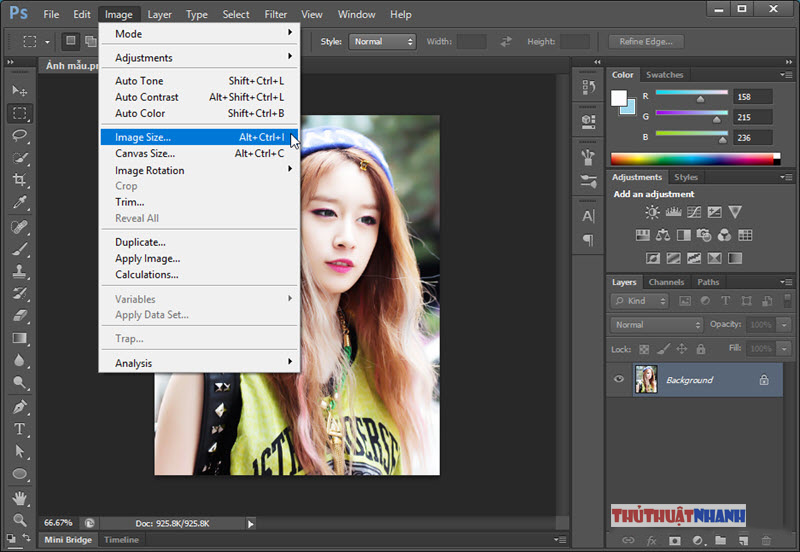Screen dimensions: 800x552
Task: Choose Image Size from the Image menu
Action: pos(143,137)
